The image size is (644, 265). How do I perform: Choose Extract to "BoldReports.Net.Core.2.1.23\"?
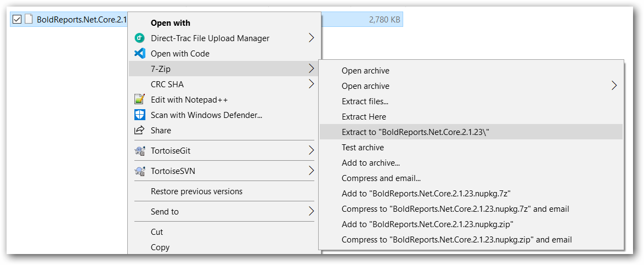472,132
